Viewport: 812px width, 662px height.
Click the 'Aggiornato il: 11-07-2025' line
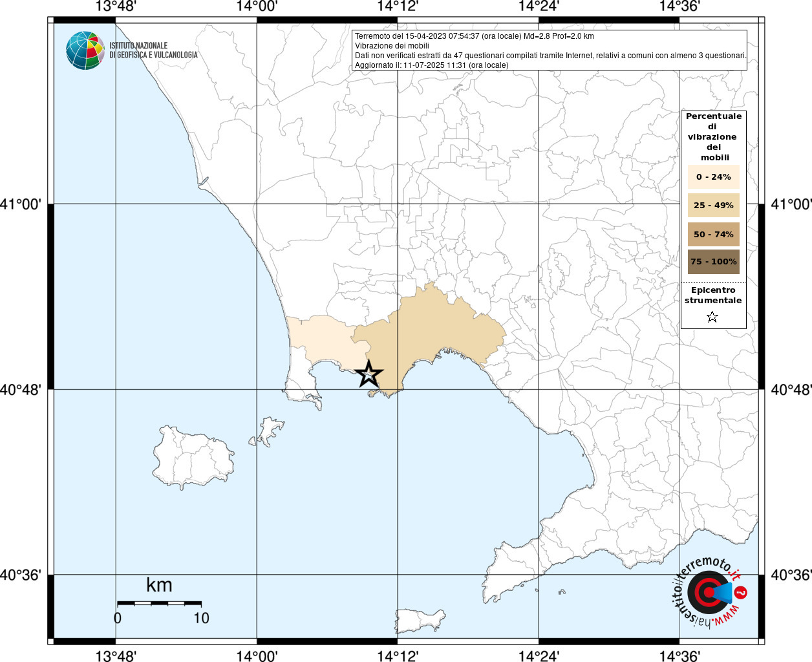[432, 65]
